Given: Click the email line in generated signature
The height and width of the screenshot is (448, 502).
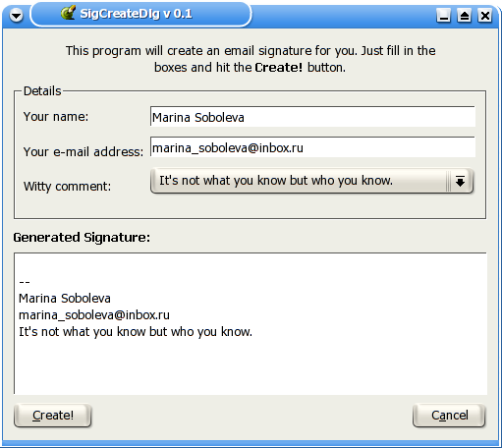Looking at the screenshot, I should [94, 315].
